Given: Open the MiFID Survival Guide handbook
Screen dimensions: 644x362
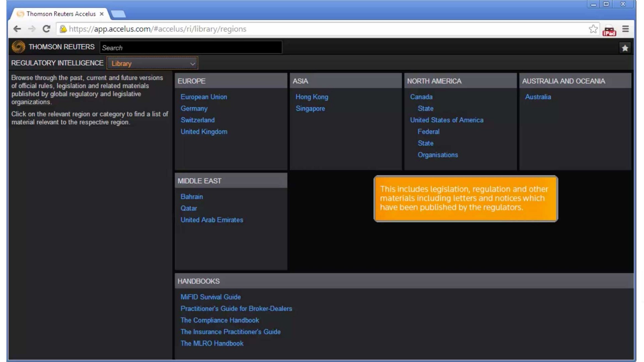Looking at the screenshot, I should [x=211, y=297].
